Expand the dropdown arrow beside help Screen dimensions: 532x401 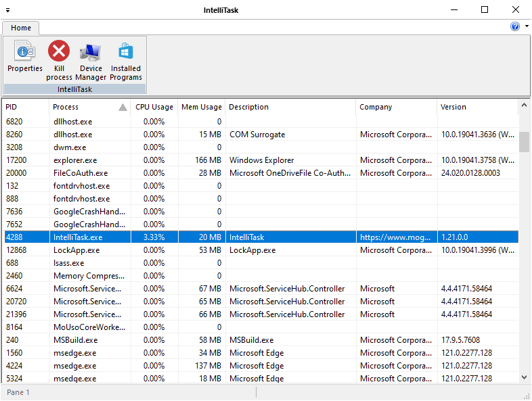(x=527, y=26)
